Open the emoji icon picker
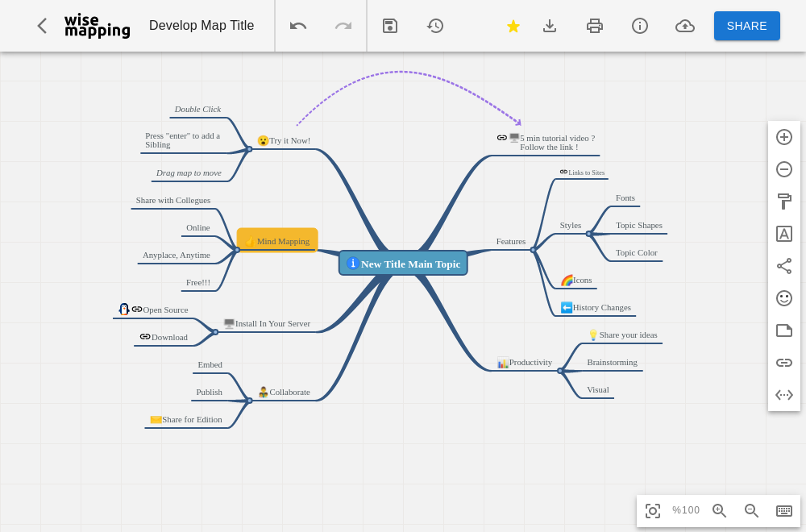 pos(784,298)
